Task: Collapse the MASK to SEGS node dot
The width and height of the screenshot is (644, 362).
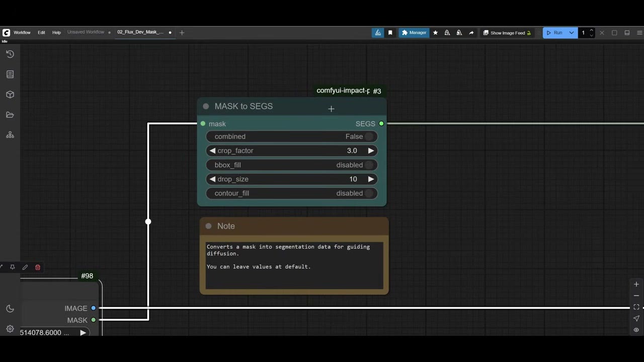Action: (206, 106)
